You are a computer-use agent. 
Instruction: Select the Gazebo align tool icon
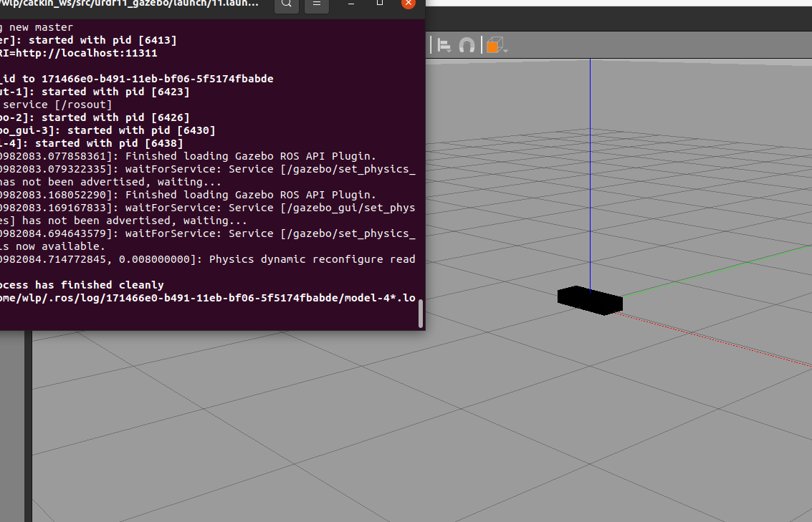(x=444, y=46)
